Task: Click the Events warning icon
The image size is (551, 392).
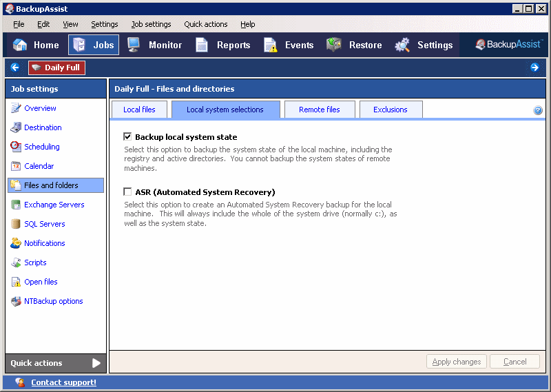Action: tap(270, 45)
